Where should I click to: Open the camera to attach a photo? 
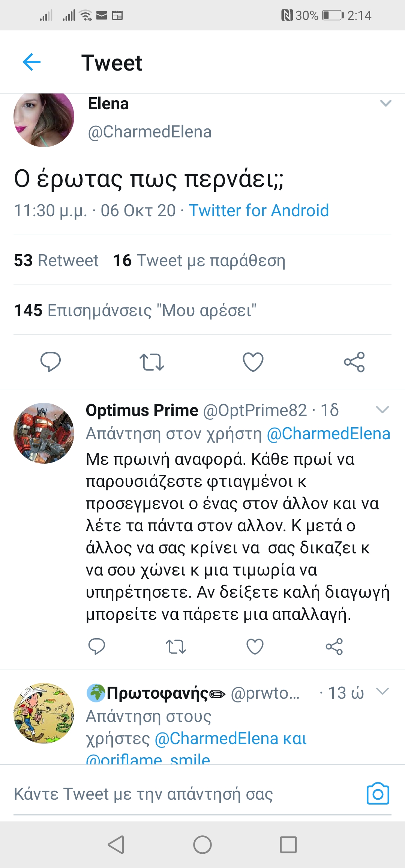point(378,793)
